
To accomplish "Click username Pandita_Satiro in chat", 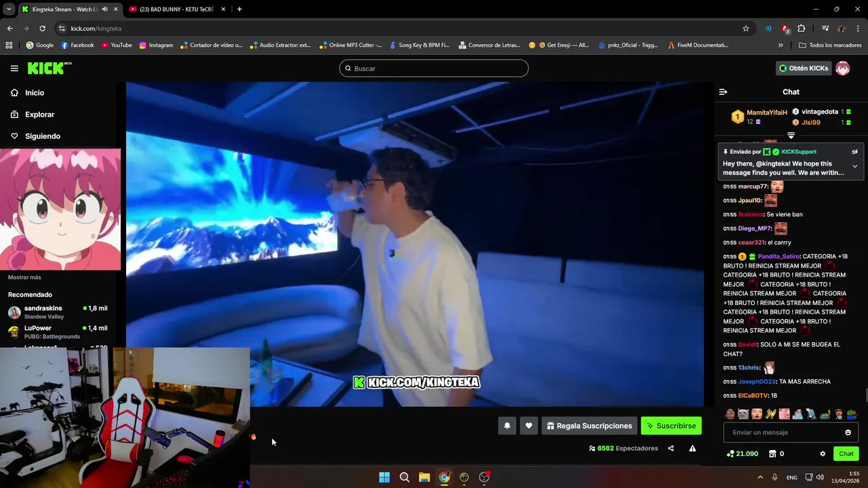I will [x=778, y=257].
